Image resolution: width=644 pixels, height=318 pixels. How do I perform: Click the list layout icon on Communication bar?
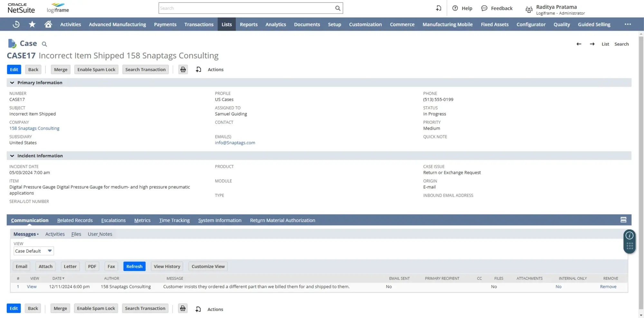point(623,220)
